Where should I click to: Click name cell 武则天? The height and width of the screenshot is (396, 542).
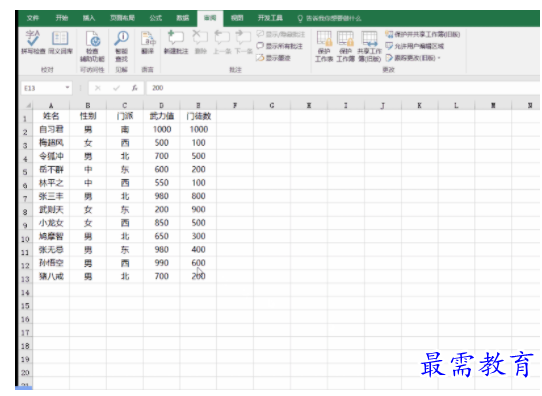pyautogui.click(x=51, y=209)
